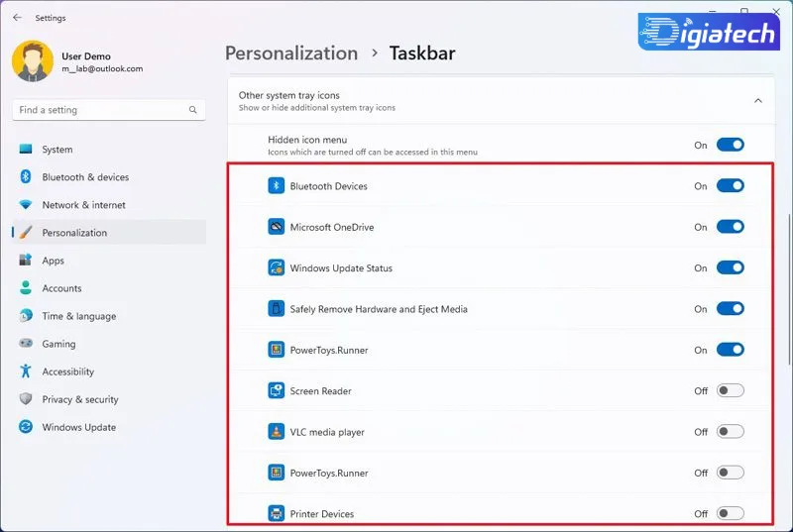This screenshot has width=793, height=532.
Task: Enable the Printer Devices toggle
Action: point(731,514)
